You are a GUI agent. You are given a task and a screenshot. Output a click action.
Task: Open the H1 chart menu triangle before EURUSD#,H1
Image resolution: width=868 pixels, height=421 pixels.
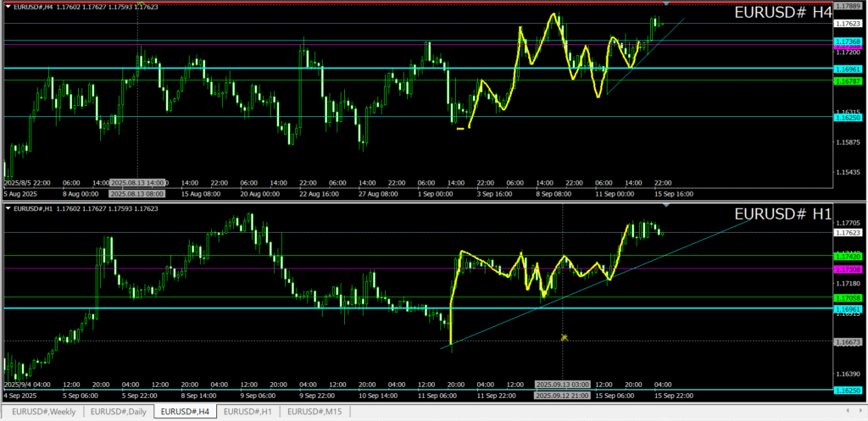tap(8, 208)
